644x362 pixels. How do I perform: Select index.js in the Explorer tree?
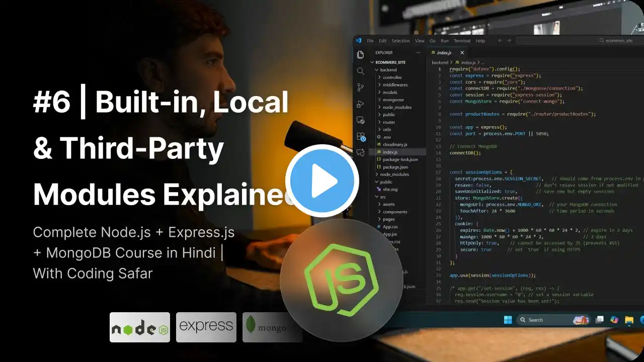pos(398,152)
